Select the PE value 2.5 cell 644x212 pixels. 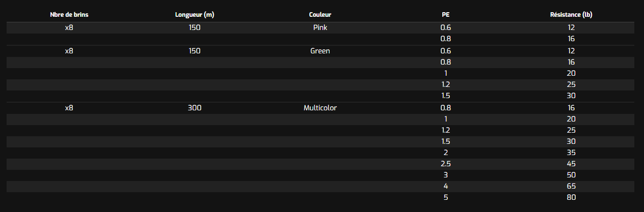pyautogui.click(x=445, y=164)
